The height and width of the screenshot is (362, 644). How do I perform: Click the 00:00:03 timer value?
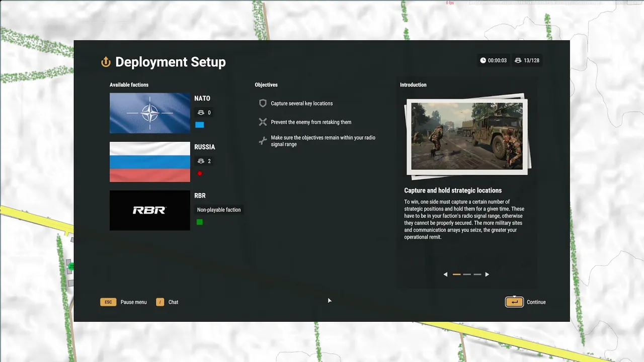pyautogui.click(x=497, y=60)
